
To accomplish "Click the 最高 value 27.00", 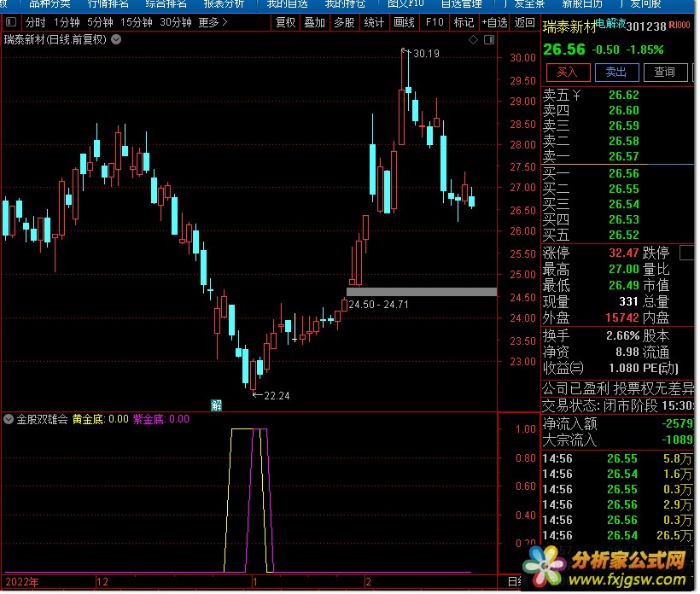I will pyautogui.click(x=626, y=270).
